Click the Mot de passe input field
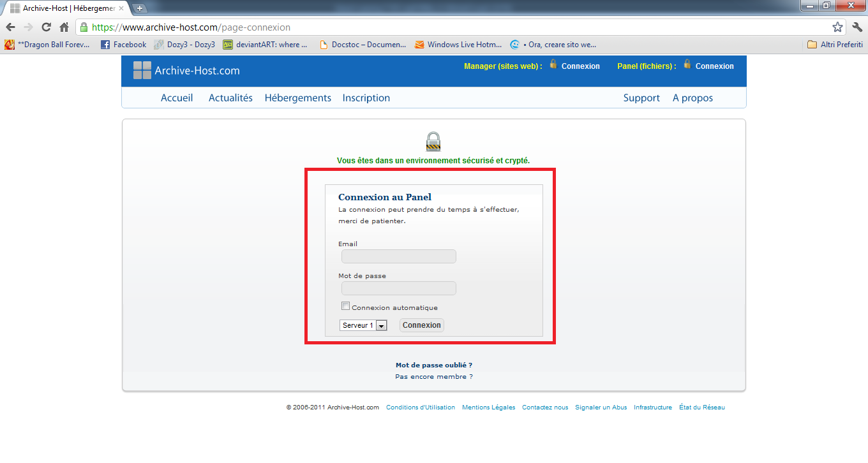This screenshot has width=868, height=463. (x=399, y=288)
